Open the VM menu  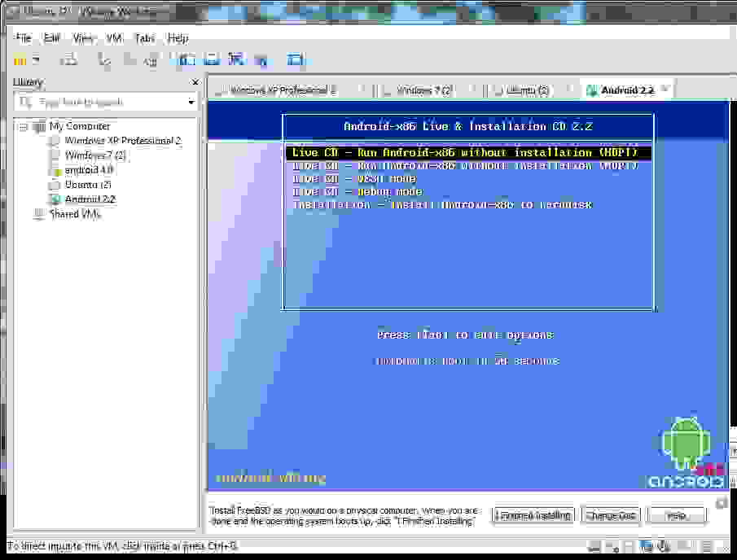(x=114, y=38)
